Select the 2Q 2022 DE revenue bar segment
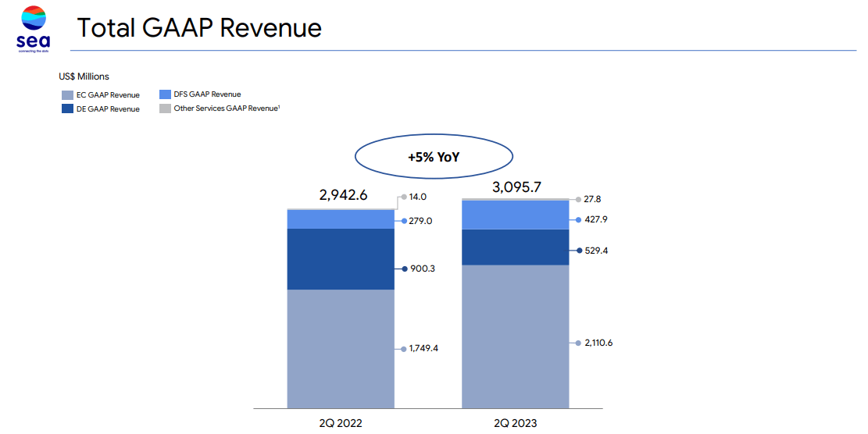The image size is (868, 434). pyautogui.click(x=341, y=259)
